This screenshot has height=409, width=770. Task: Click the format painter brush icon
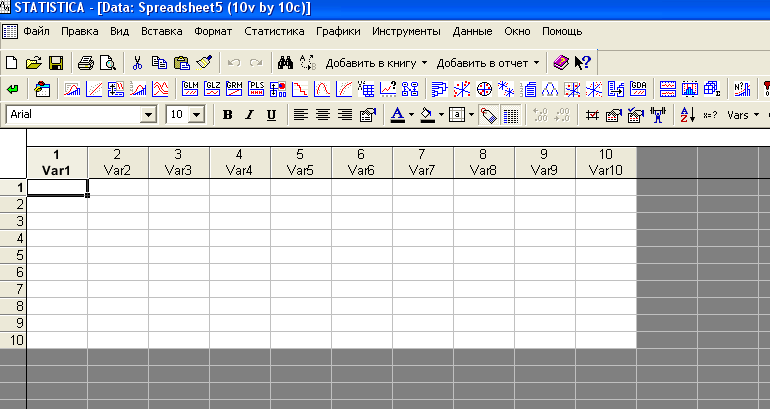tap(204, 63)
